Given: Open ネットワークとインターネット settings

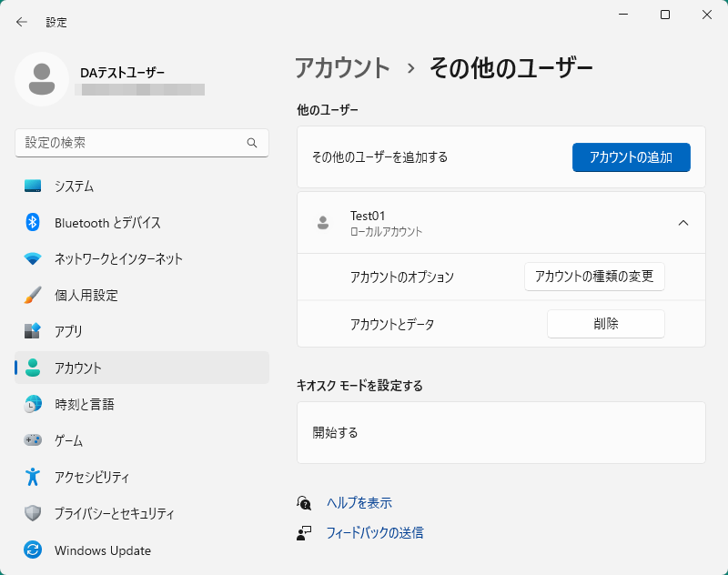Looking at the screenshot, I should [31, 259].
